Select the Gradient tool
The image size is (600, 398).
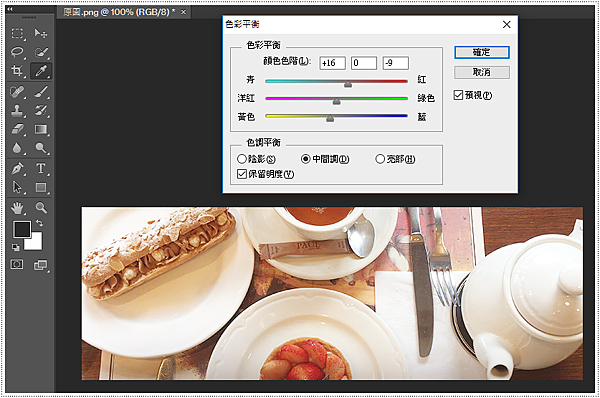41,129
